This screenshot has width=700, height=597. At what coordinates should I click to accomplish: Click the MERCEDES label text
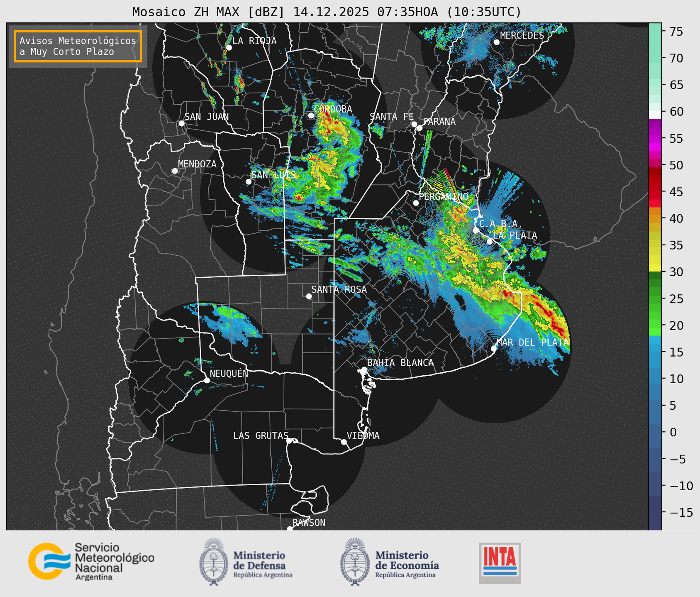522,36
